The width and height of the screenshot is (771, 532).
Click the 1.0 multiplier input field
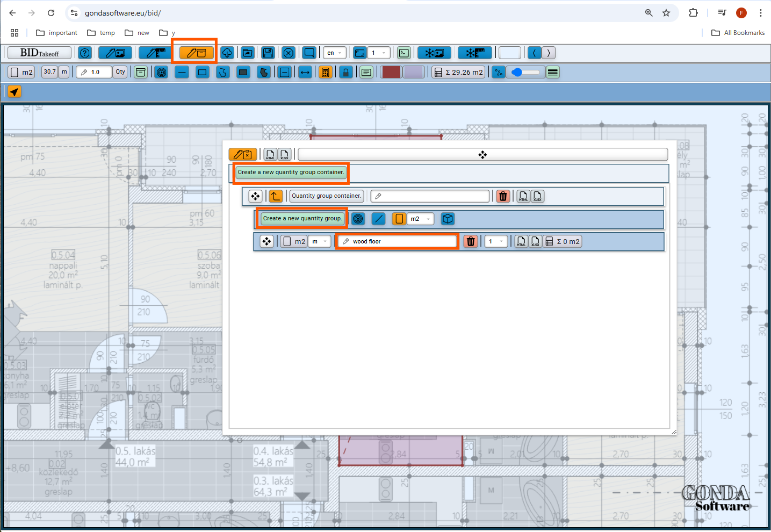pos(94,72)
